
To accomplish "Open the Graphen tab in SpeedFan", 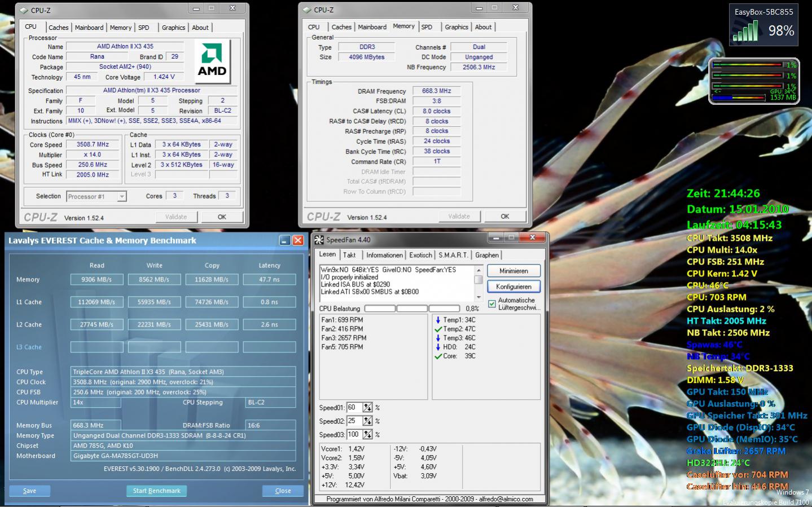I will [486, 255].
